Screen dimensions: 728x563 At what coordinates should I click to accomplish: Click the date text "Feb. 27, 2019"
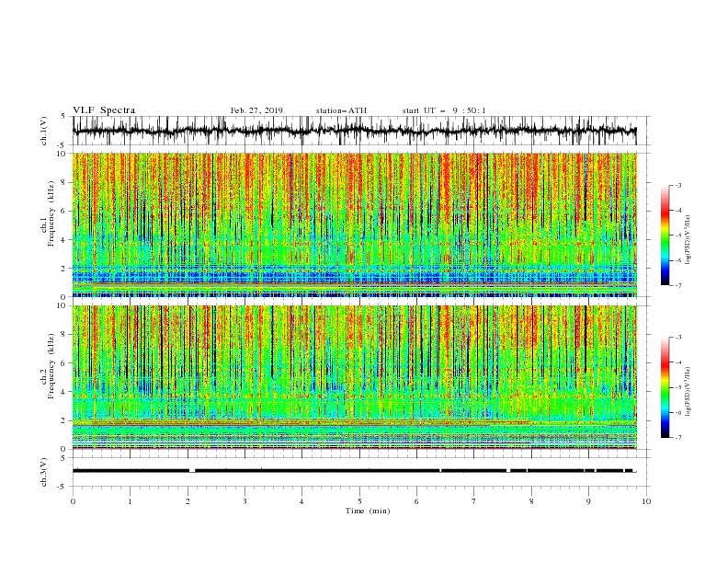[x=256, y=110]
